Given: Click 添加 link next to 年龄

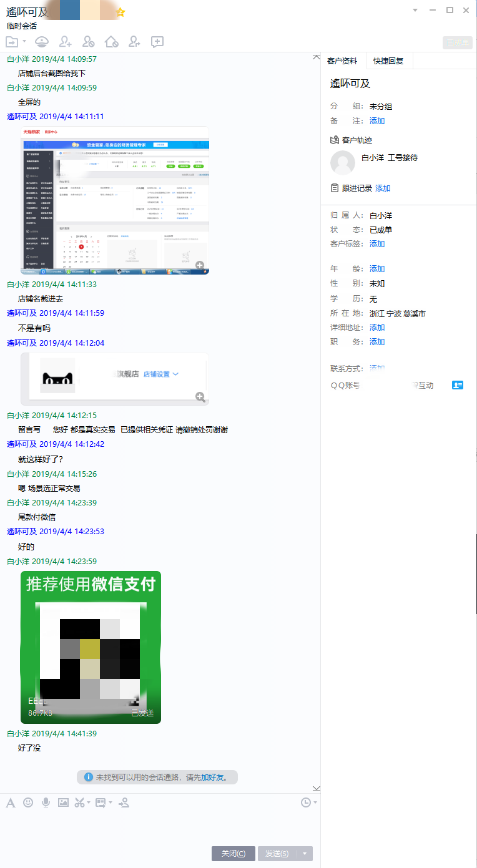Looking at the screenshot, I should click(x=377, y=269).
